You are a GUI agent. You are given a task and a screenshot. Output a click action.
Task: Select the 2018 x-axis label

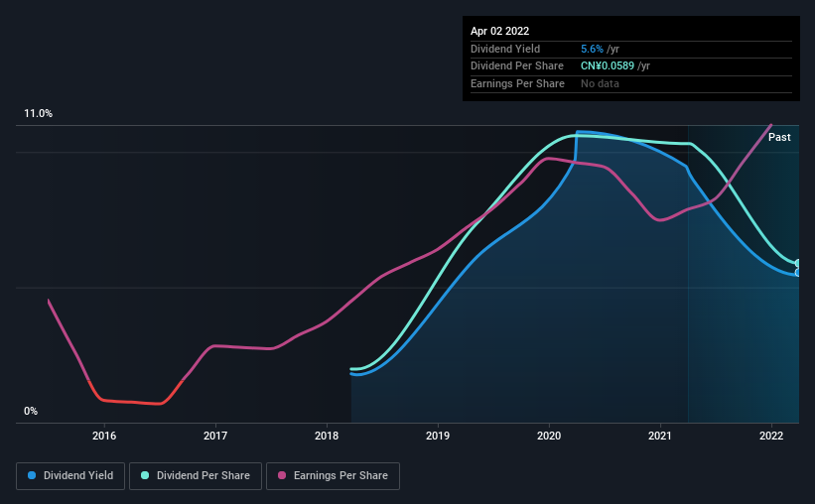(327, 436)
